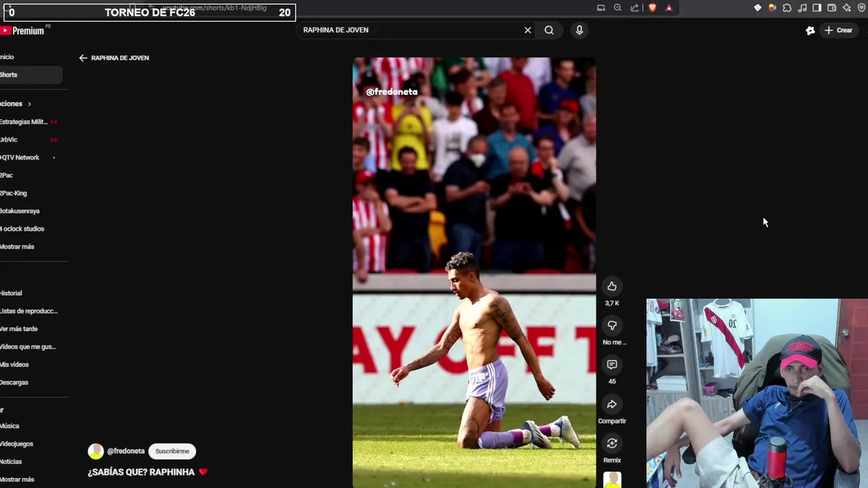The height and width of the screenshot is (488, 868).
Task: Click the yellow sound thumbnail below Remix
Action: pyautogui.click(x=612, y=480)
